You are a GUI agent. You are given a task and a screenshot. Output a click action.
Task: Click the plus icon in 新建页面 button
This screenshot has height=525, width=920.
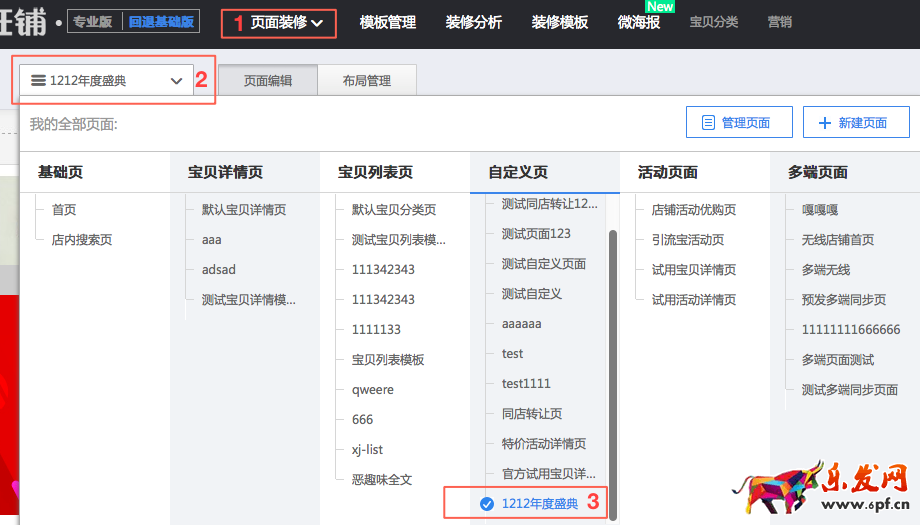[825, 123]
